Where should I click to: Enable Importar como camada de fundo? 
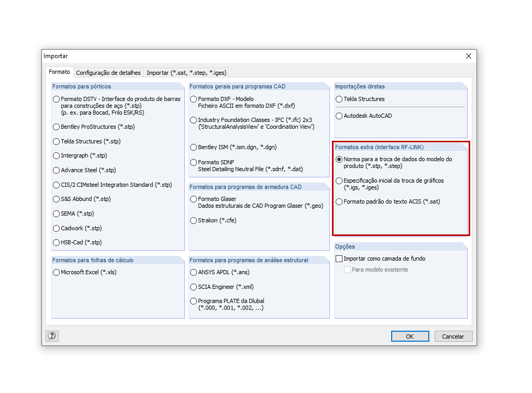338,259
